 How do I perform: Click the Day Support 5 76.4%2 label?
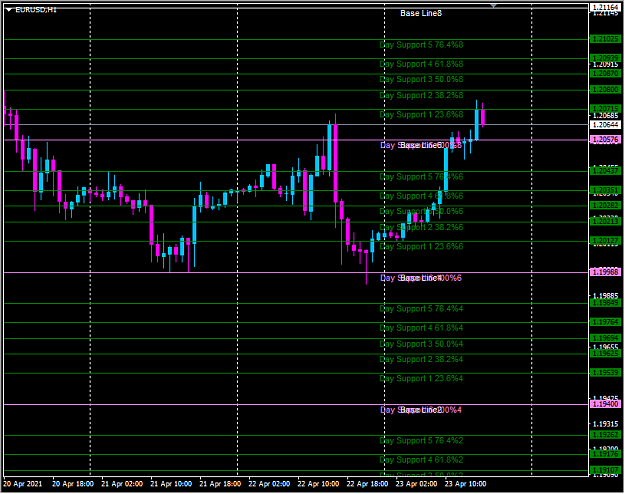(421, 441)
